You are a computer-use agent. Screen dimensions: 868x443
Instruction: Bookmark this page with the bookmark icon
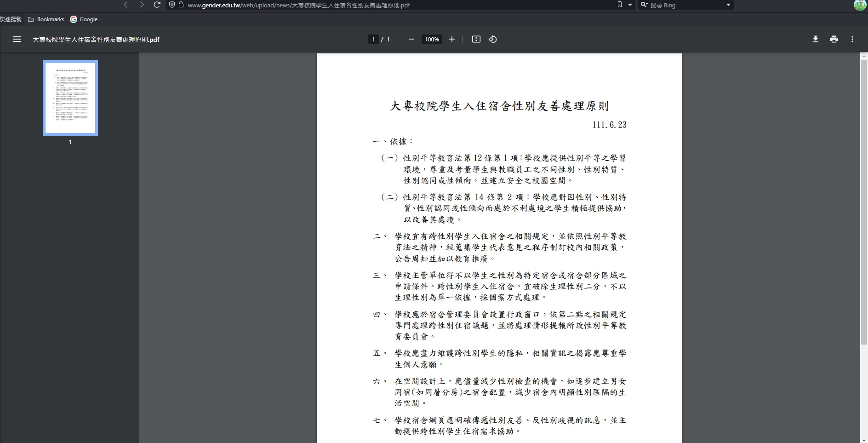[620, 5]
